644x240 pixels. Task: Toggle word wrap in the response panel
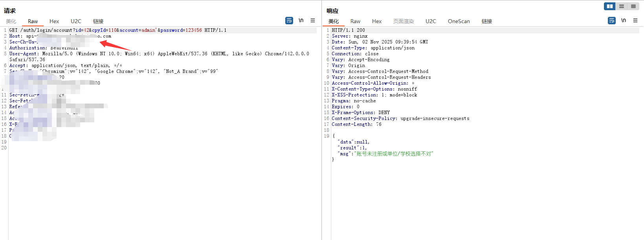612,20
